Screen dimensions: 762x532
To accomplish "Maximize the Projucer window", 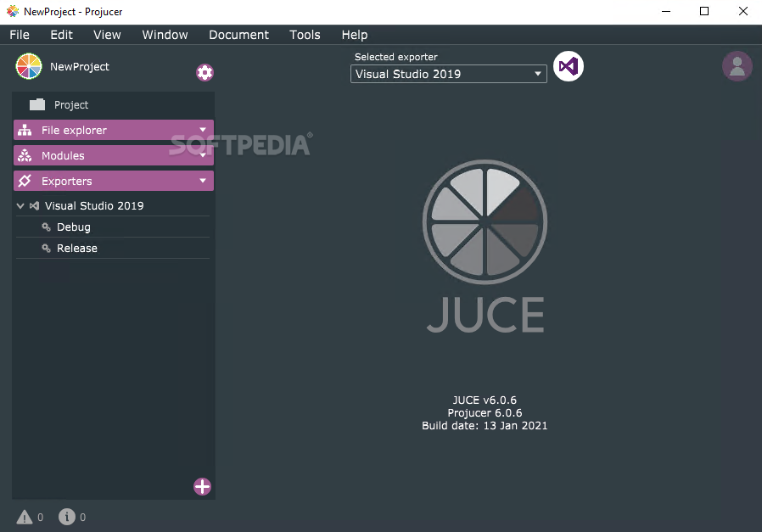I will (x=704, y=11).
